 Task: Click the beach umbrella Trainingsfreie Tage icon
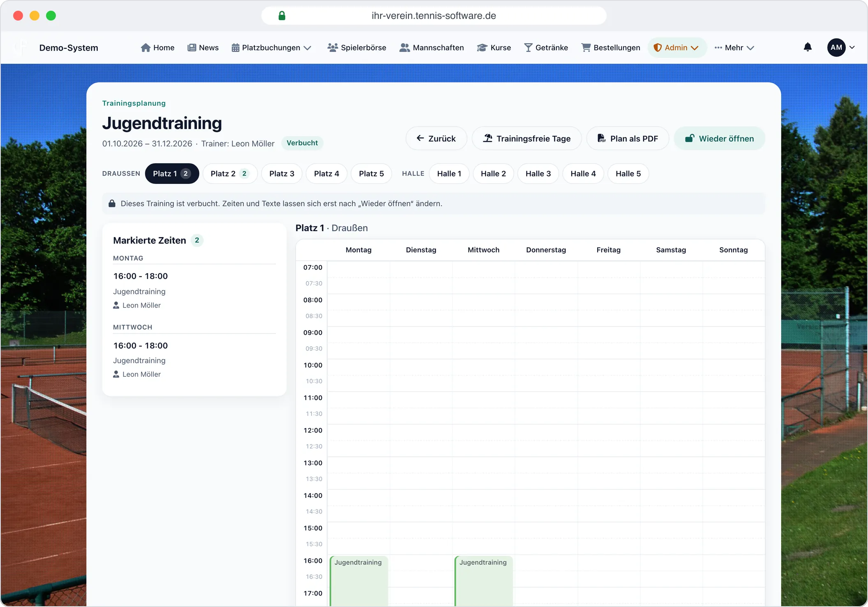[x=488, y=138]
